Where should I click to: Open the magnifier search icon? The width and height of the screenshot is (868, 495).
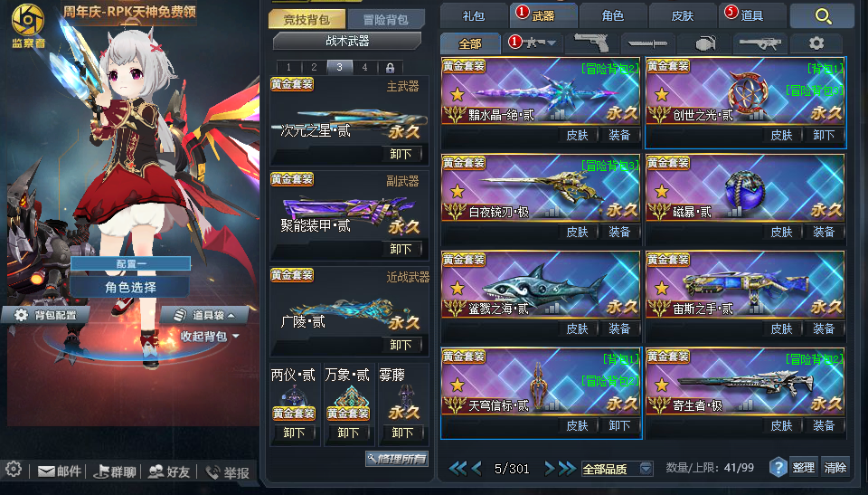823,16
